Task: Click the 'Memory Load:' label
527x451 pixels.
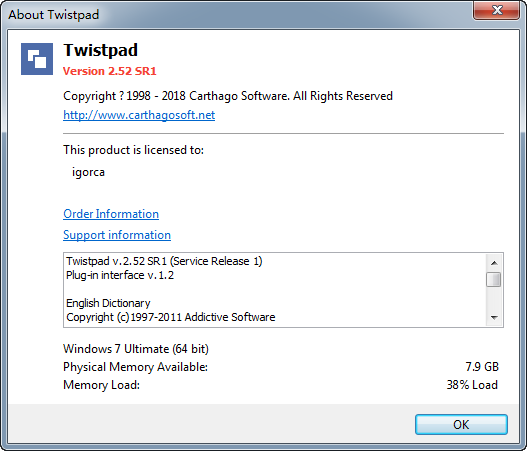Action: (x=102, y=385)
